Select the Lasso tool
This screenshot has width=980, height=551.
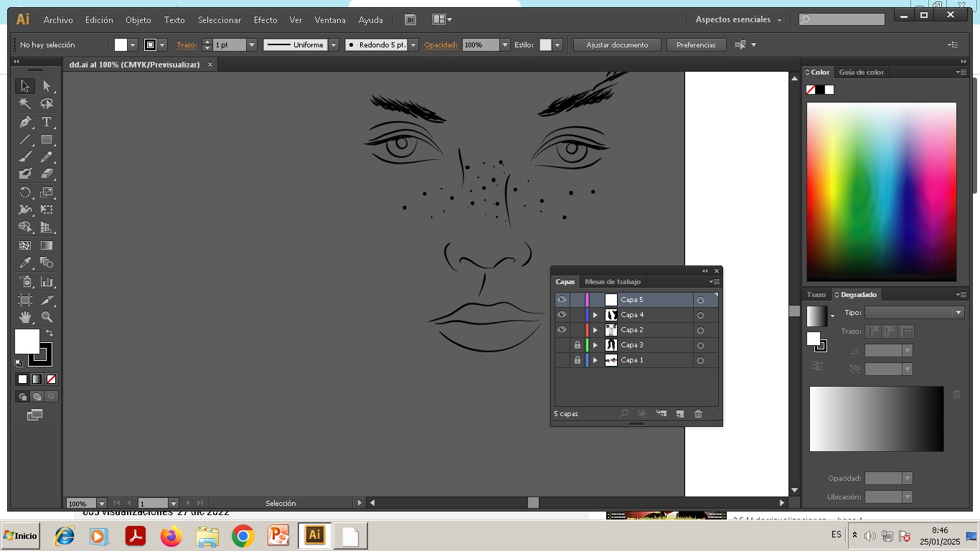(47, 104)
